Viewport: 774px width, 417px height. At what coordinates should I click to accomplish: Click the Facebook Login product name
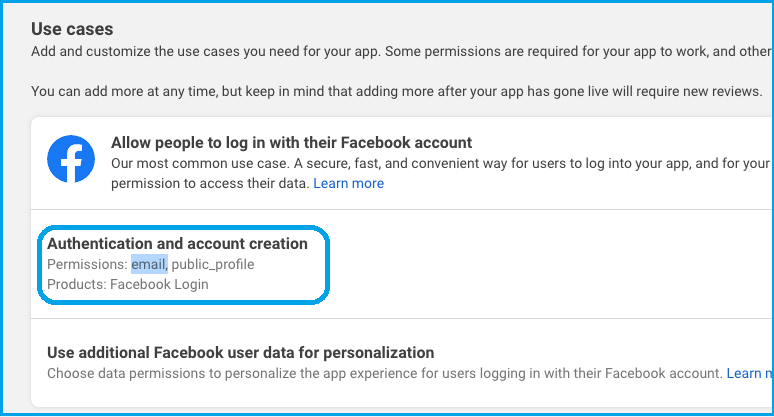(x=159, y=284)
